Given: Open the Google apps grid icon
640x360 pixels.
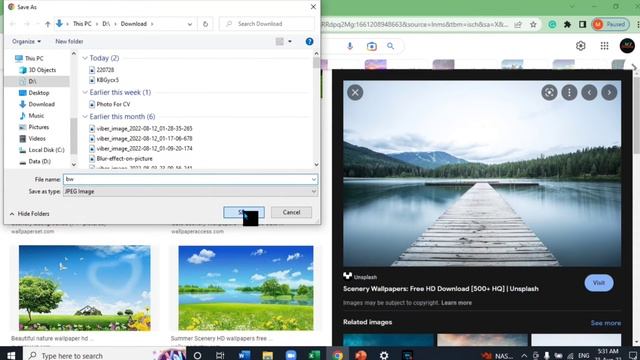Looking at the screenshot, I should pyautogui.click(x=604, y=46).
